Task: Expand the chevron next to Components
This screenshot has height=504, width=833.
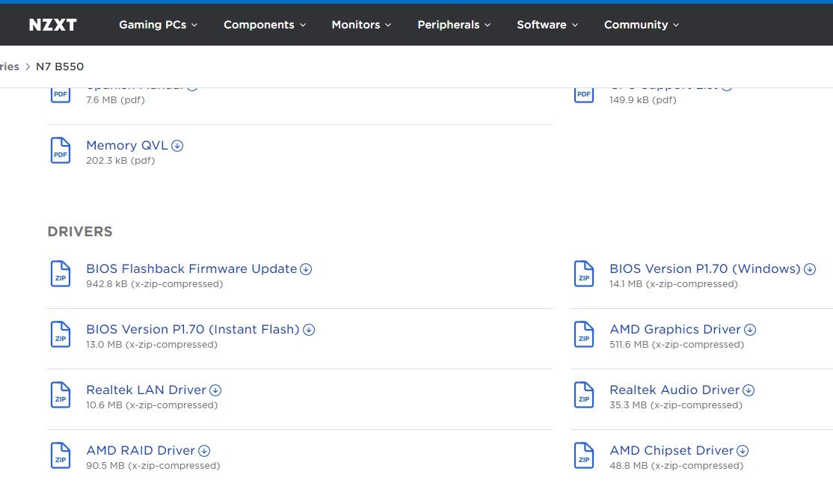Action: [x=303, y=25]
